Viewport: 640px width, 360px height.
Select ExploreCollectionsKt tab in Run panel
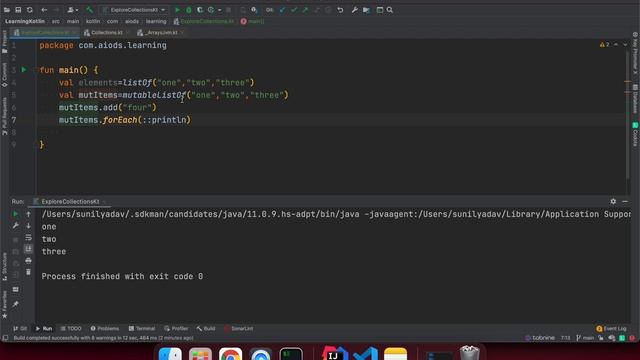[70, 202]
